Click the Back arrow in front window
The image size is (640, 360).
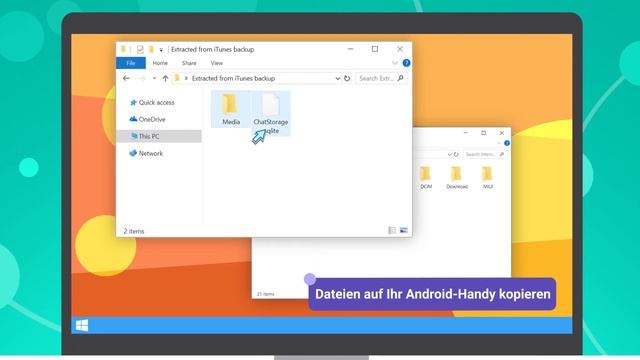tap(126, 78)
